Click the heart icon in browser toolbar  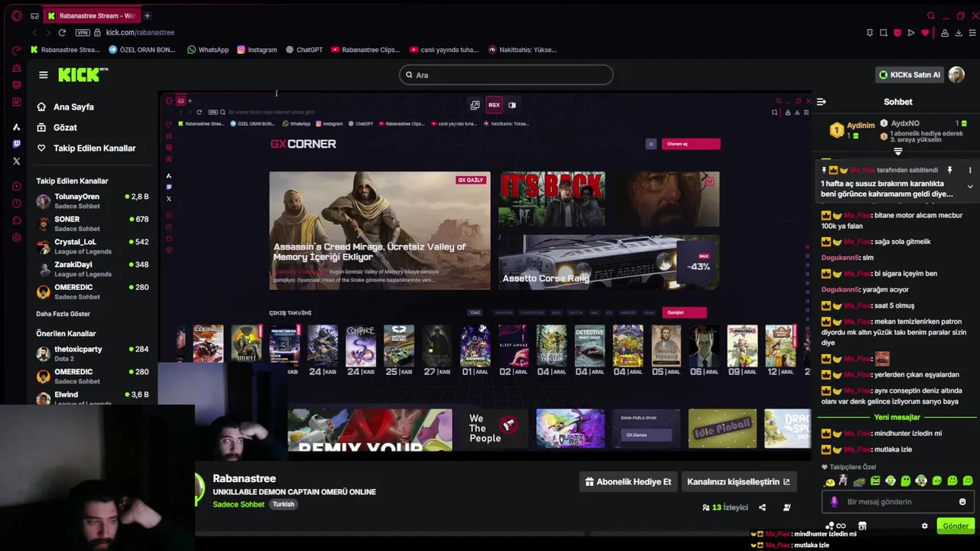(925, 33)
